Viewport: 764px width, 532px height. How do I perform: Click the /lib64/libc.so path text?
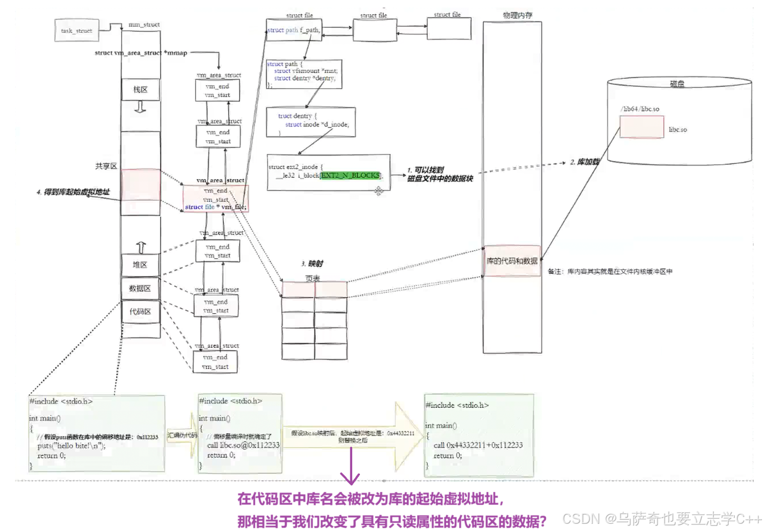pos(640,109)
